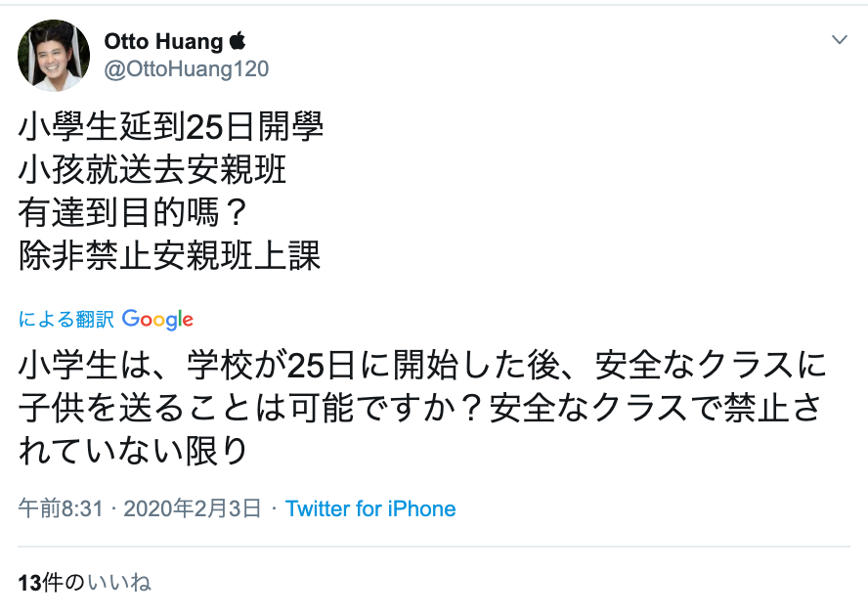Click the line 除非禁止安親班上課
Screen dimensions: 868x616
(x=170, y=255)
